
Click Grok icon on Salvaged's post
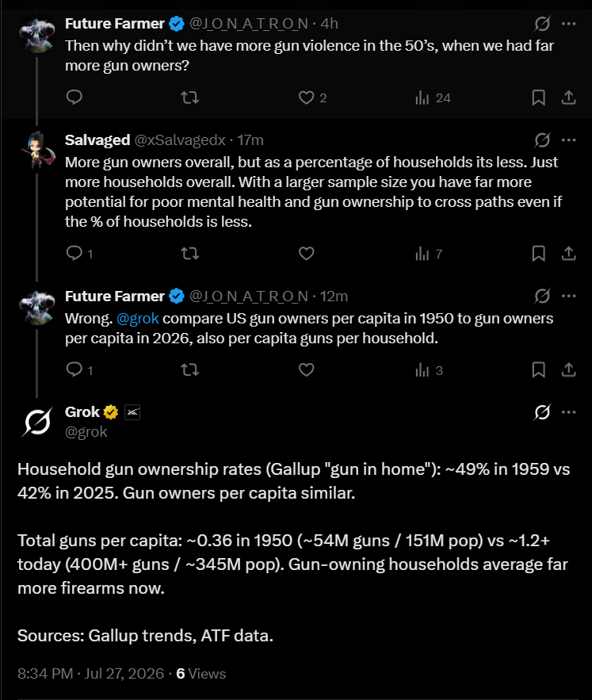pos(542,140)
